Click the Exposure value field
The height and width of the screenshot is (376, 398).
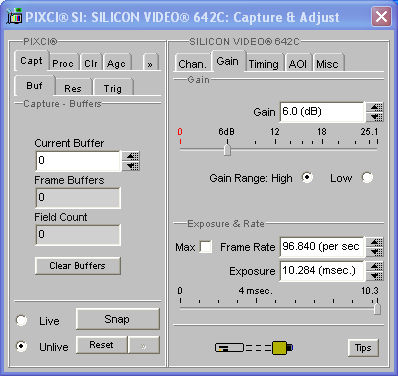tap(322, 271)
